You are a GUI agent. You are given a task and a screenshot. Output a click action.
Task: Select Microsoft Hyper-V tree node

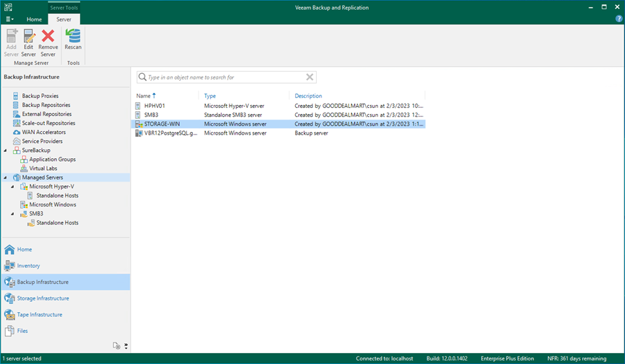coord(51,186)
